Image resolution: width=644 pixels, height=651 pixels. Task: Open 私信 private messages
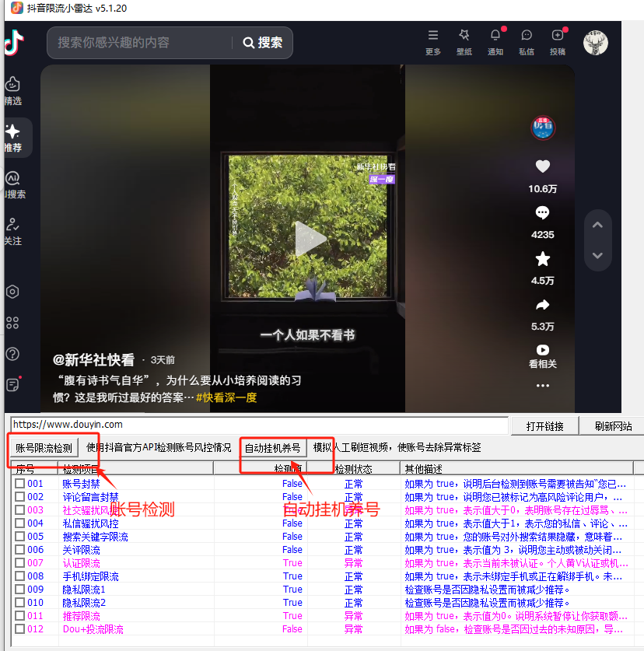tap(526, 43)
